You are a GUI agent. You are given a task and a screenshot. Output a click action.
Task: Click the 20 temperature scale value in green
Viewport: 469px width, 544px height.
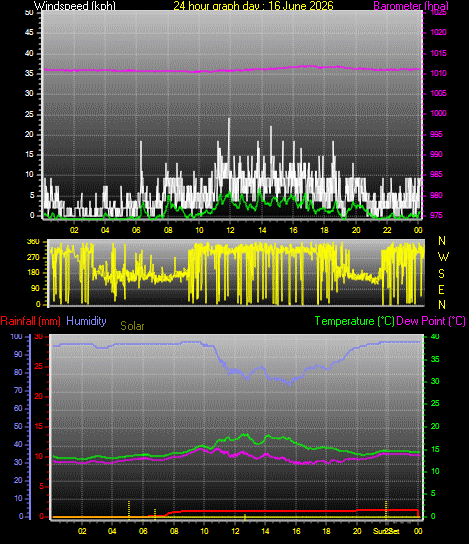(x=435, y=426)
